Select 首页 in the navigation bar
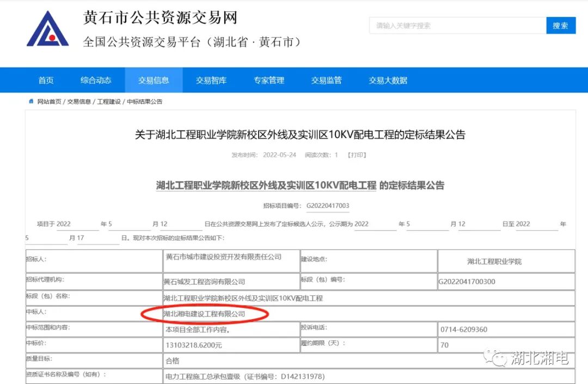The width and height of the screenshot is (588, 384). 46,80
